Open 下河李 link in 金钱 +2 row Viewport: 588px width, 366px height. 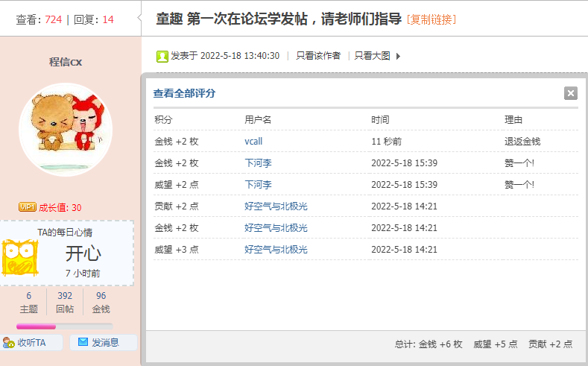(258, 163)
